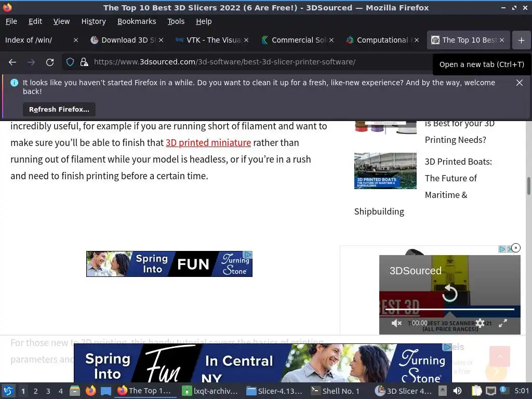Go back to the previous page

tap(12, 62)
